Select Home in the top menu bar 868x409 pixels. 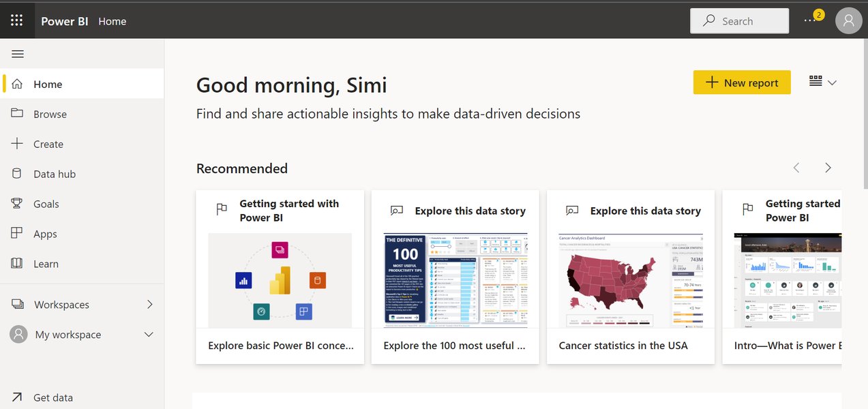pos(112,21)
